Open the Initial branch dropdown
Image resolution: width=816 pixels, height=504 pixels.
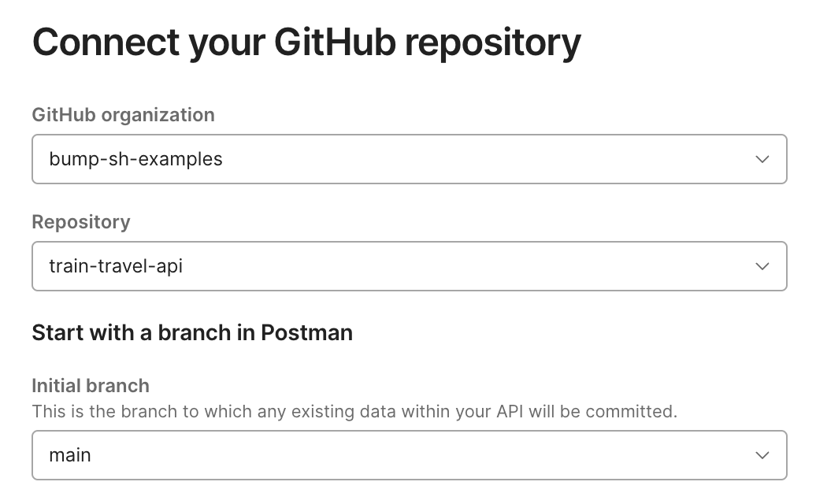[408, 455]
